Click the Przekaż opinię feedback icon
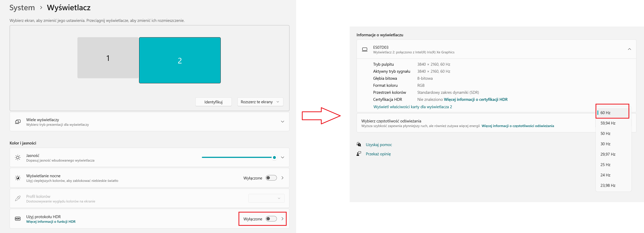 359,154
